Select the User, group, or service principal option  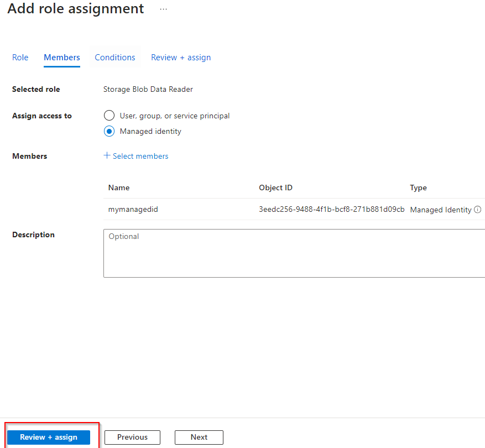pos(109,116)
